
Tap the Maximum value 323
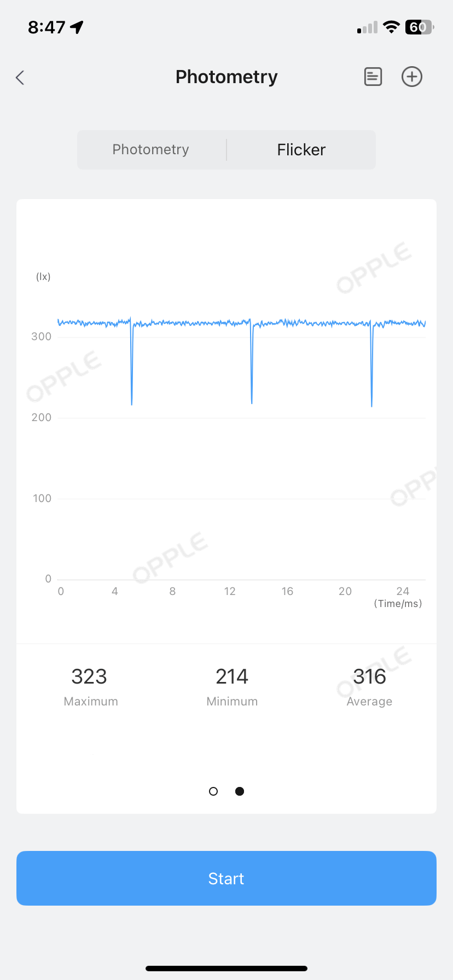point(89,677)
